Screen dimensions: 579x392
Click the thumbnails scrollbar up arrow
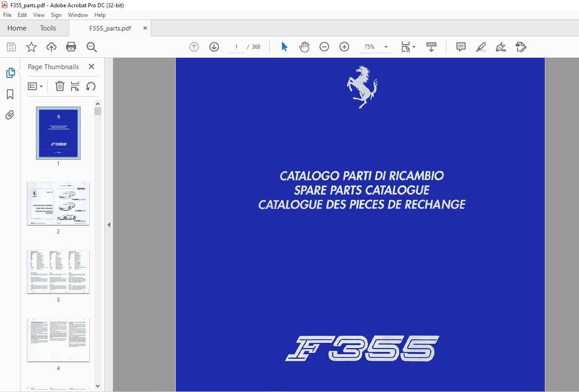(97, 103)
